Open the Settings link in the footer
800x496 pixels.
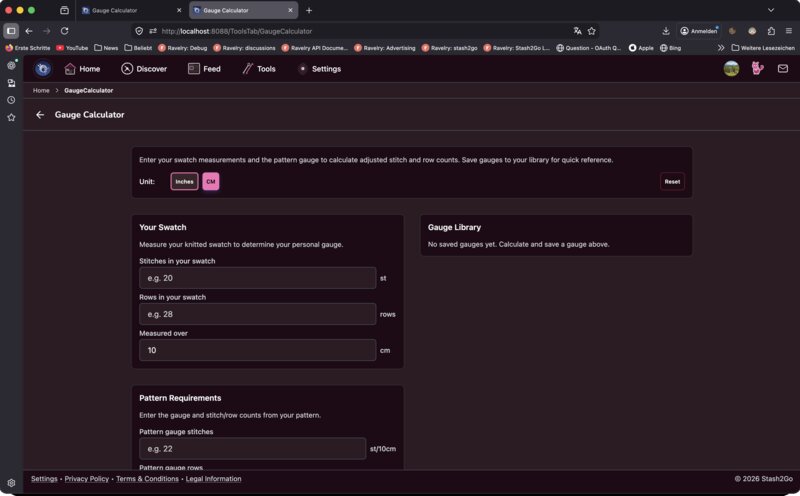coord(44,479)
